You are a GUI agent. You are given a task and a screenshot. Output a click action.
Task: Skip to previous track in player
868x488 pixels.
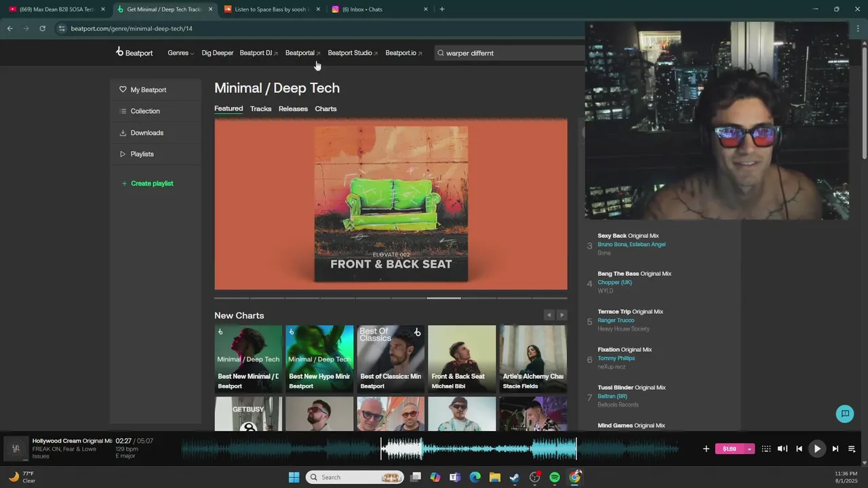pos(799,449)
